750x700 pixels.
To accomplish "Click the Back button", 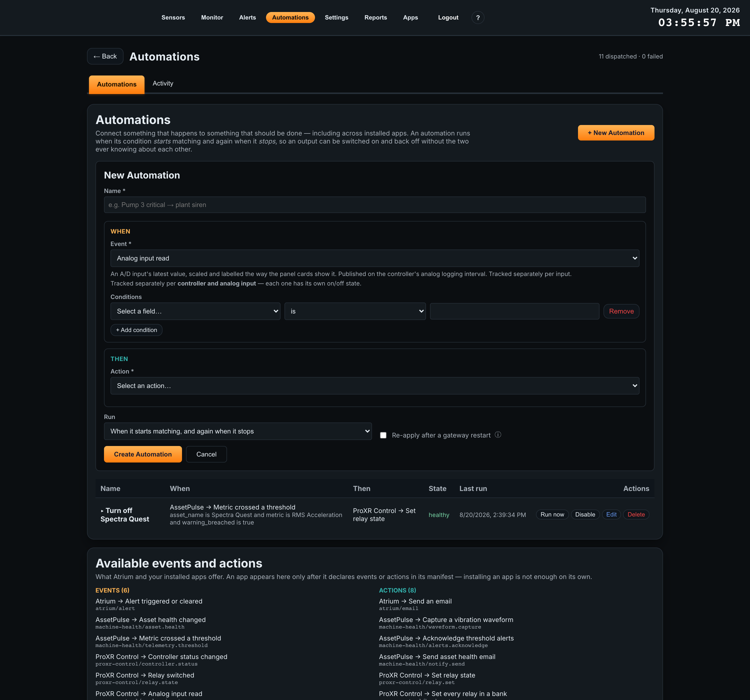I will pyautogui.click(x=105, y=56).
